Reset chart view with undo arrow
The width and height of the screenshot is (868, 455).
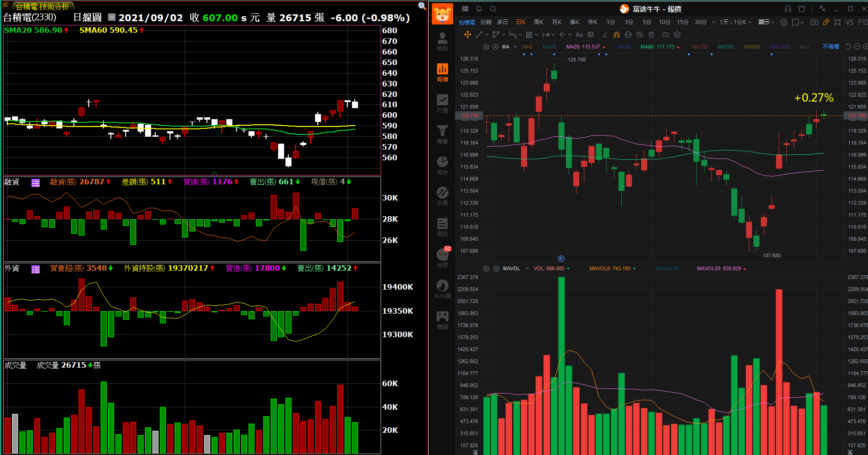click(x=848, y=47)
